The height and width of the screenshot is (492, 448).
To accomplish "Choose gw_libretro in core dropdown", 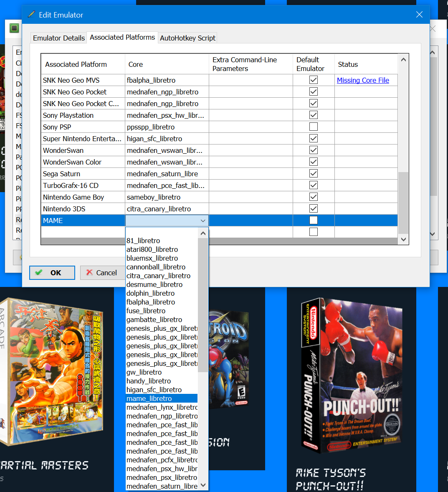I will 161,372.
